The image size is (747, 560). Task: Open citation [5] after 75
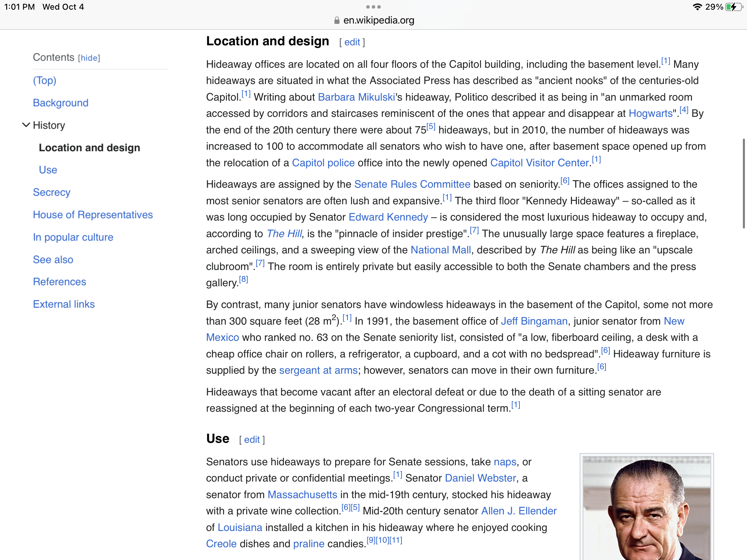click(x=431, y=127)
